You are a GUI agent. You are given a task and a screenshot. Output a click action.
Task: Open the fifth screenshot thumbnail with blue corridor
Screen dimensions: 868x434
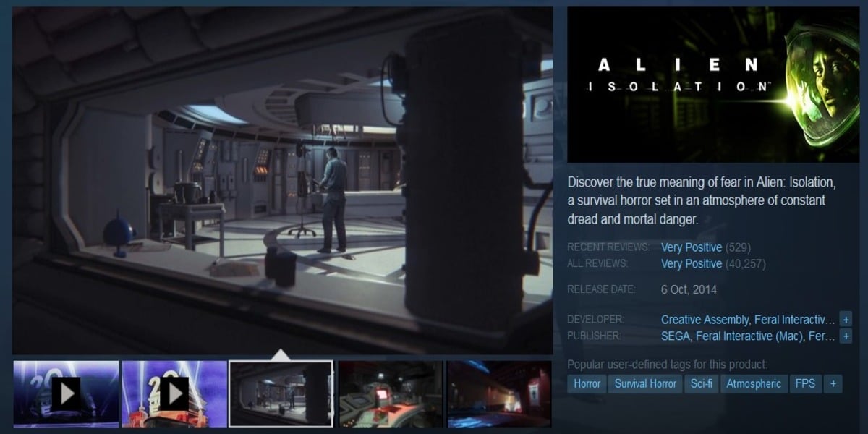pos(499,393)
